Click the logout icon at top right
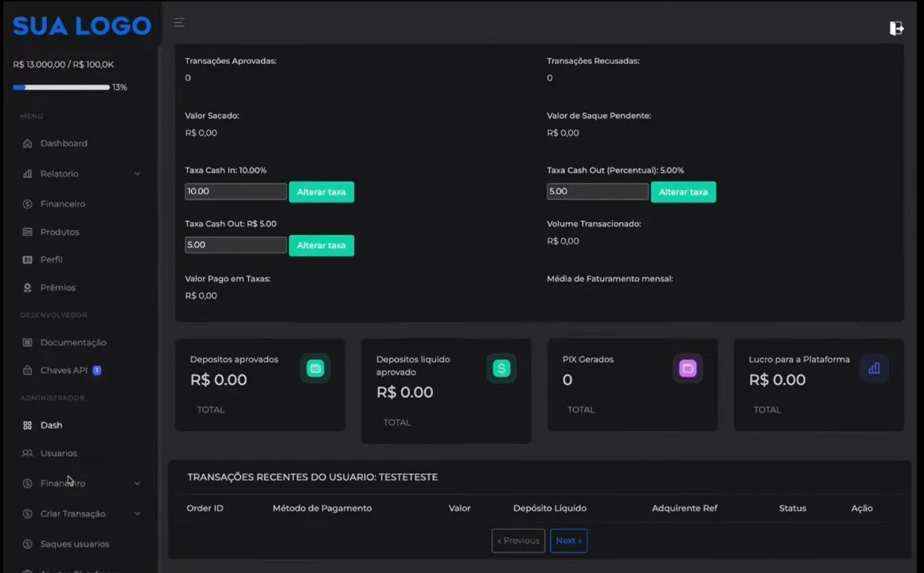Screen dimensions: 924x573 point(896,28)
